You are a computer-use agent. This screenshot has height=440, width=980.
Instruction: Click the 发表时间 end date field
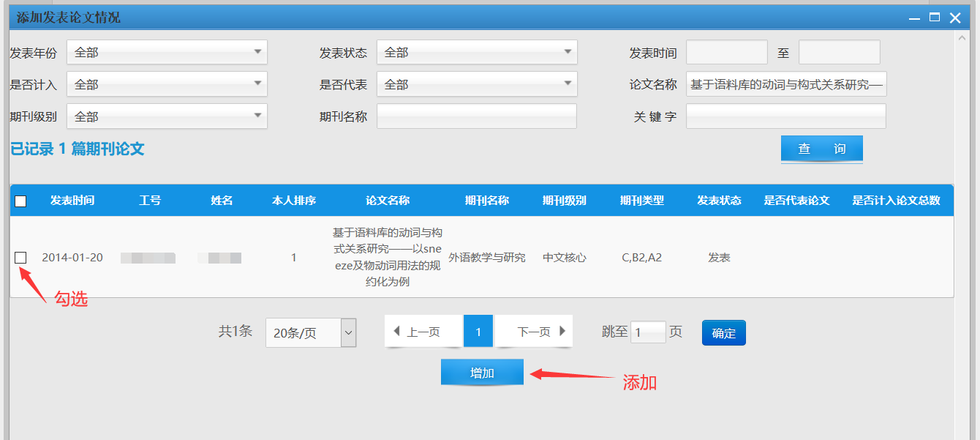click(x=839, y=53)
